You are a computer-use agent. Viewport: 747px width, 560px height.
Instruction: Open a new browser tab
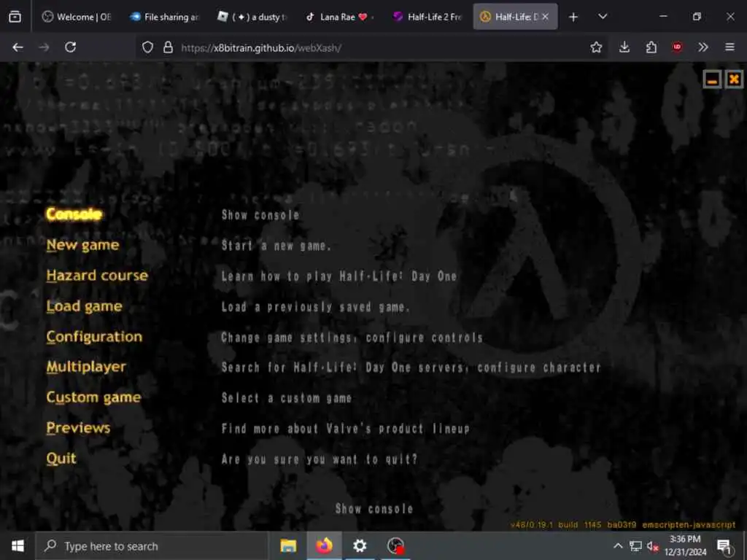coord(573,17)
